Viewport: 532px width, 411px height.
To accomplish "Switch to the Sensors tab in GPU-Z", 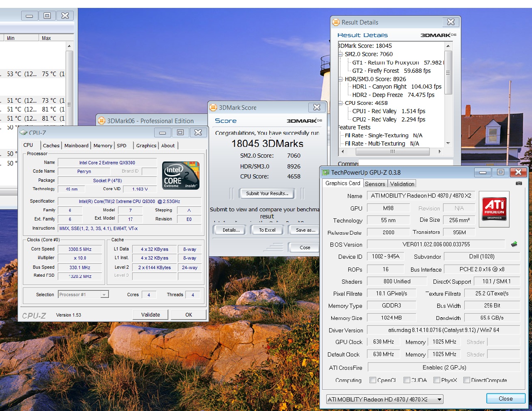I will 375,184.
